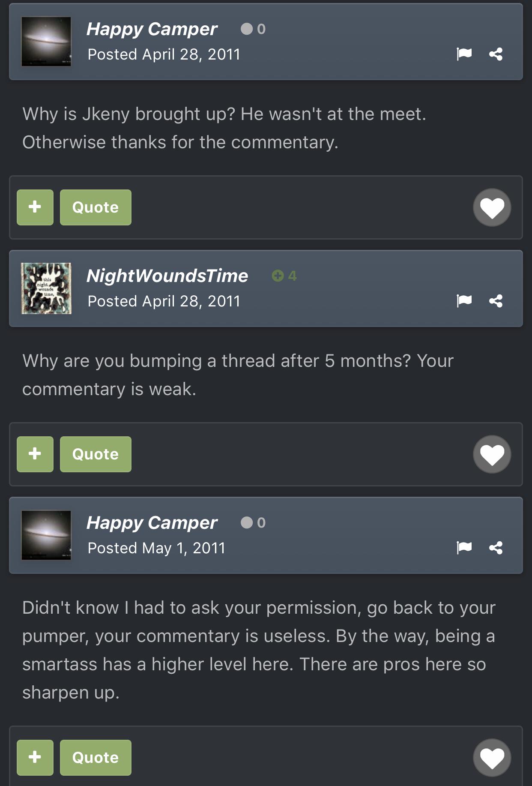This screenshot has height=786, width=532.
Task: Add NightWoundsTime's post to multi-quote
Action: (35, 454)
